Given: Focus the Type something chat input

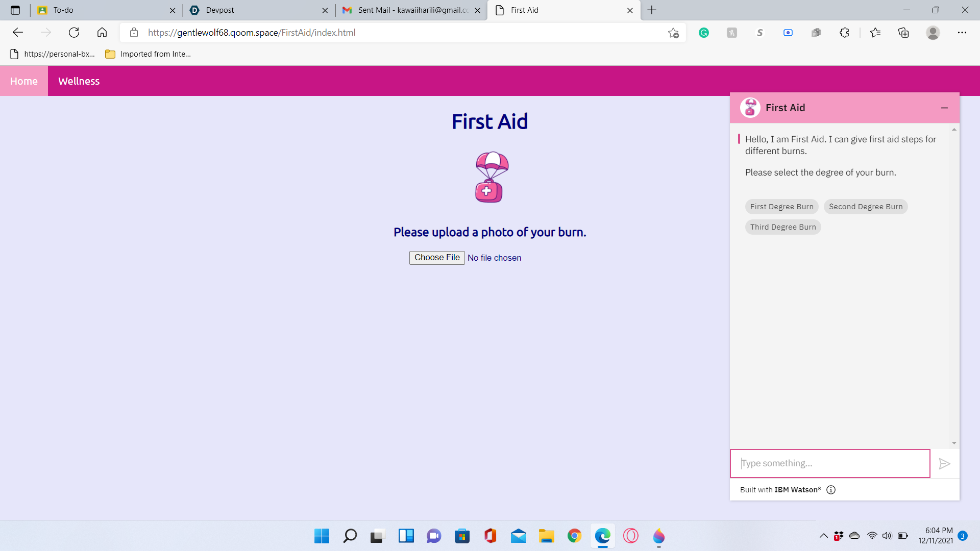Looking at the screenshot, I should click(x=830, y=463).
